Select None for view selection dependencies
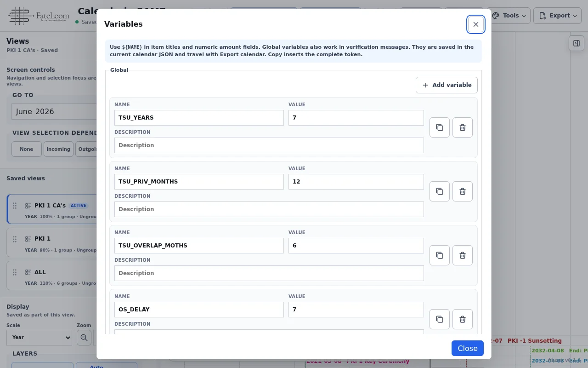 [27, 149]
